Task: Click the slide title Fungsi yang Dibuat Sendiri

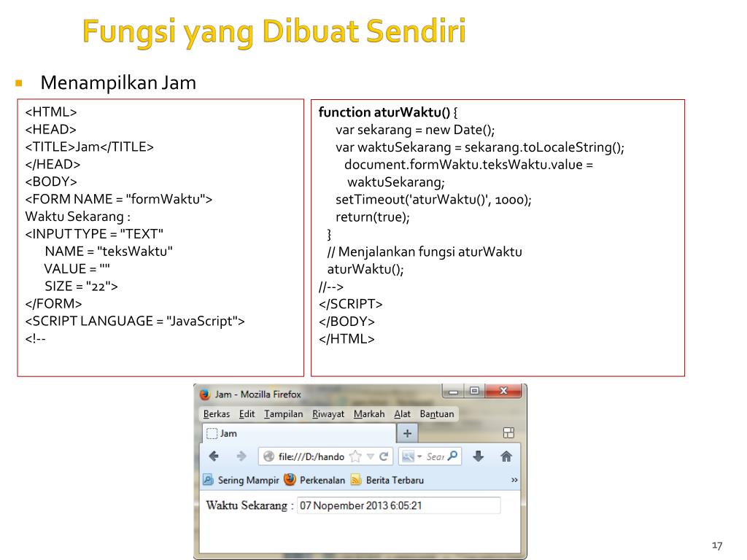Action: point(274,32)
